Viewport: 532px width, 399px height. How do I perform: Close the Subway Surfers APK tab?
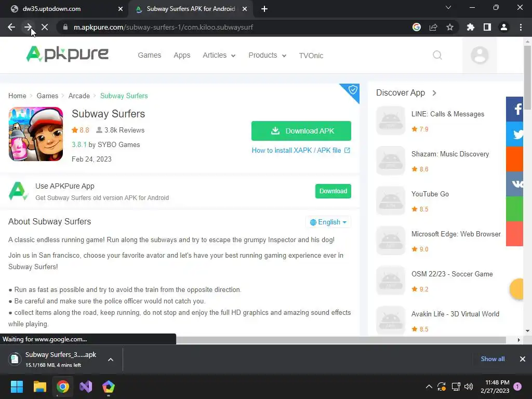click(x=245, y=9)
